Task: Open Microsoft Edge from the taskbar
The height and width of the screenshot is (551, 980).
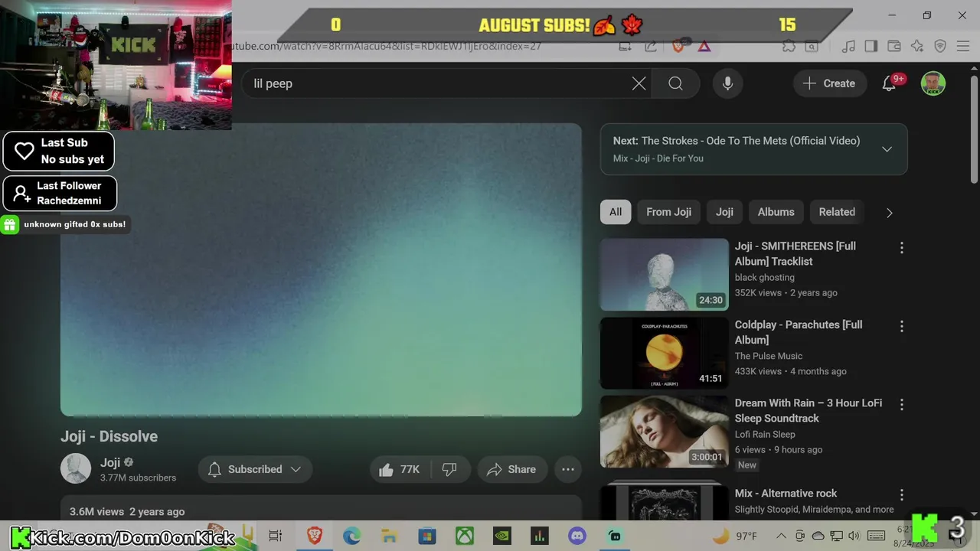Action: 351,536
